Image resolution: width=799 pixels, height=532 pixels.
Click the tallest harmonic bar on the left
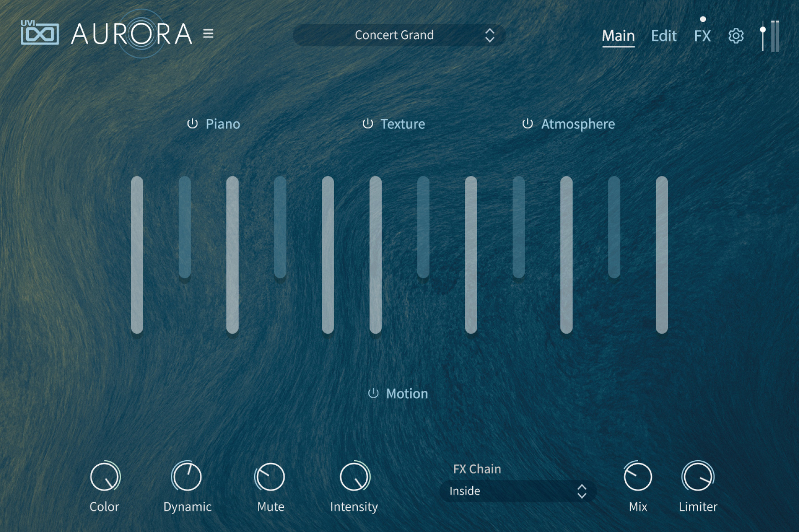click(x=137, y=256)
